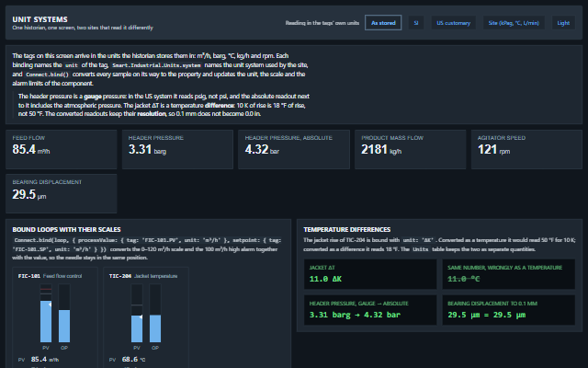
Task: Click the "Bound loops with their scales" heading
Action: pyautogui.click(x=66, y=229)
